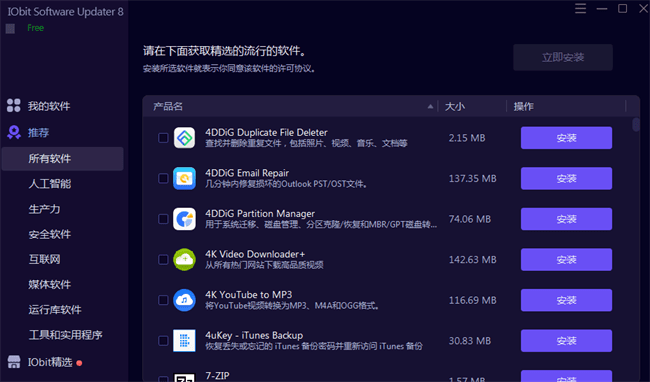Check the 4DDiG Partition Manager checkbox
The image size is (650, 382).
coord(163,219)
